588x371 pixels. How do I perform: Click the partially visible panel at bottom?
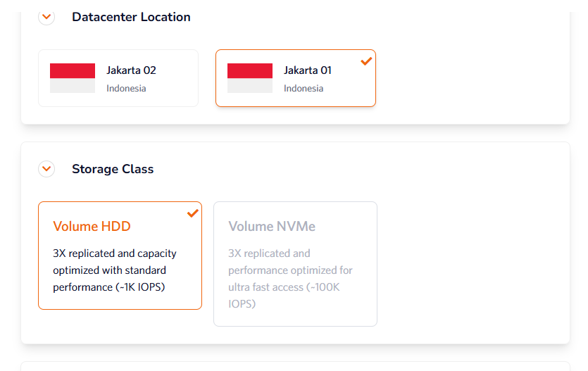295,366
